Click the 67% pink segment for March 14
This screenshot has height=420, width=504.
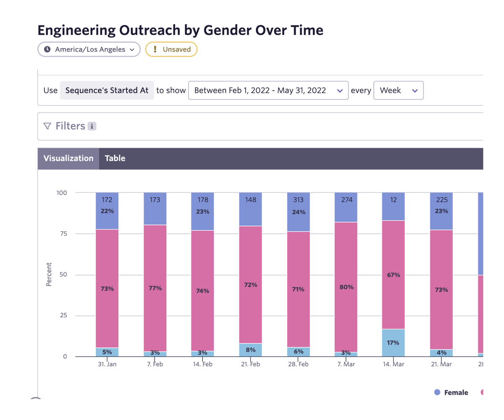393,275
